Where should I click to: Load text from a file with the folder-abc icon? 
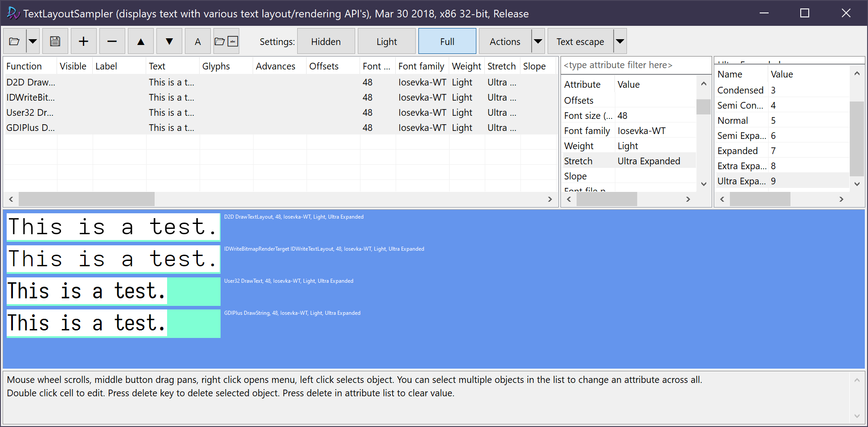226,41
